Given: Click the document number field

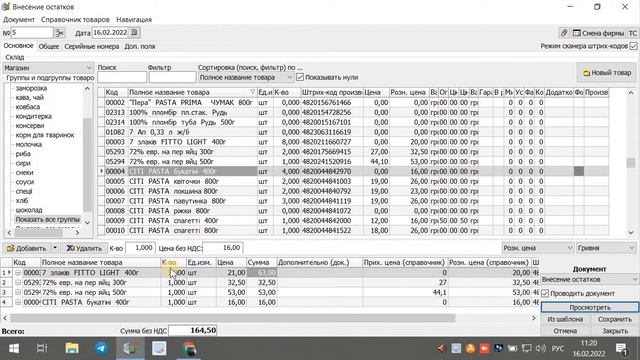Looking at the screenshot, I should point(32,33).
